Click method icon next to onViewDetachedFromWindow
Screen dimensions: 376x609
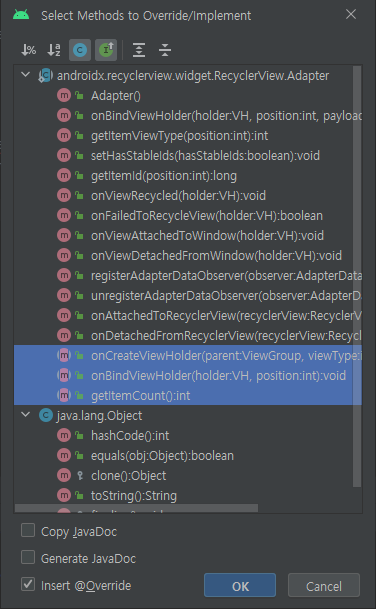coord(64,256)
